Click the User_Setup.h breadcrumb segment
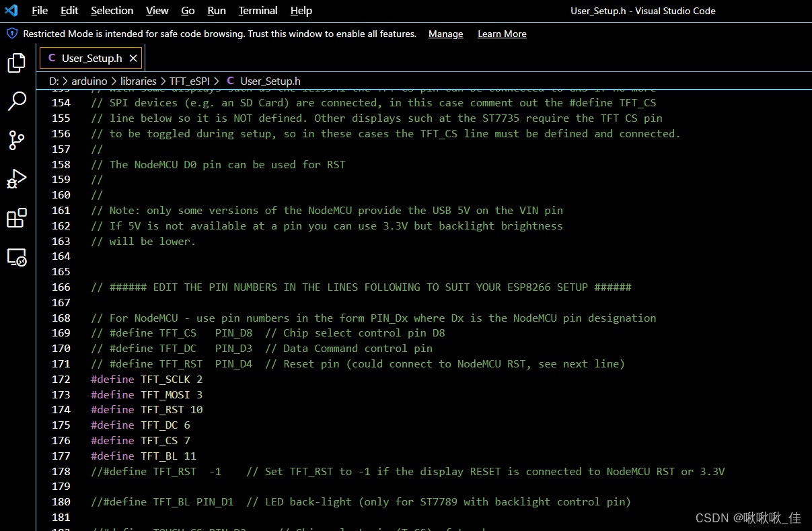This screenshot has width=812, height=531. pyautogui.click(x=270, y=81)
